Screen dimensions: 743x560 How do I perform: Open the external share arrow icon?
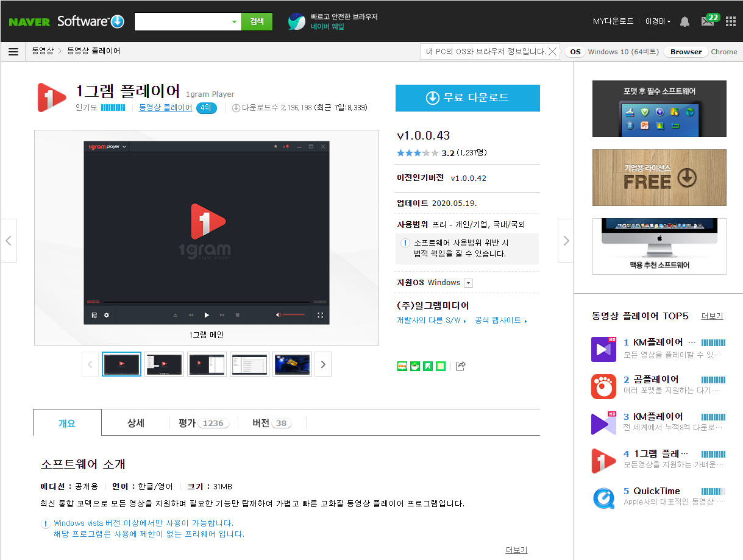[x=461, y=366]
